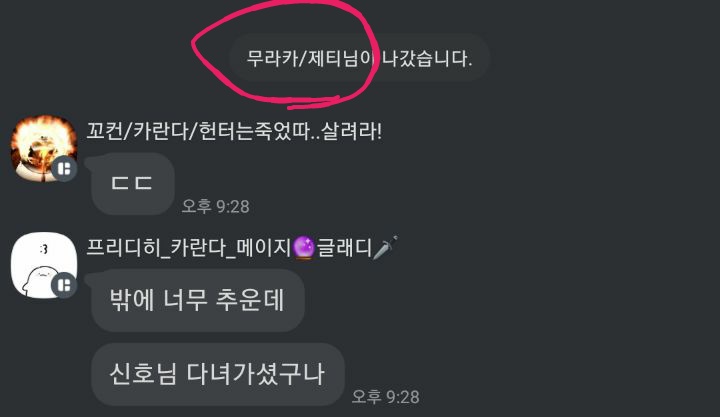Image resolution: width=720 pixels, height=417 pixels.
Task: Click the 글래디 text in the second nickname
Action: 344,248
